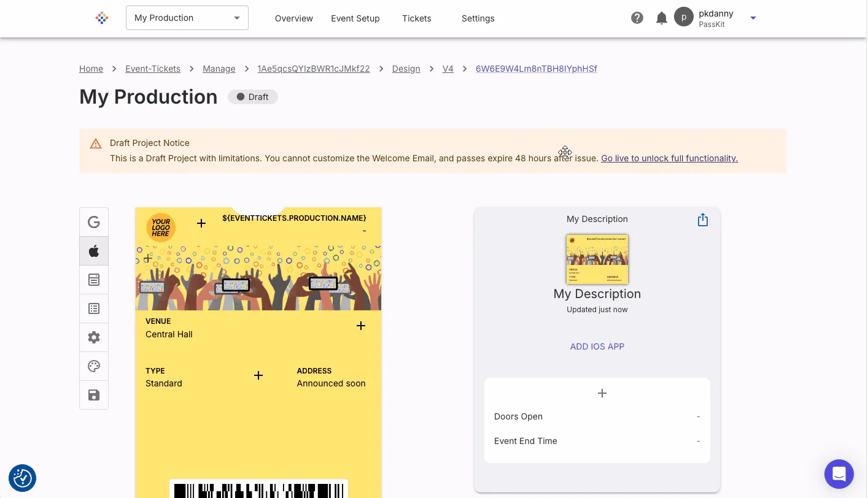The height and width of the screenshot is (498, 868).
Task: Go to the Overview tab
Action: click(294, 18)
